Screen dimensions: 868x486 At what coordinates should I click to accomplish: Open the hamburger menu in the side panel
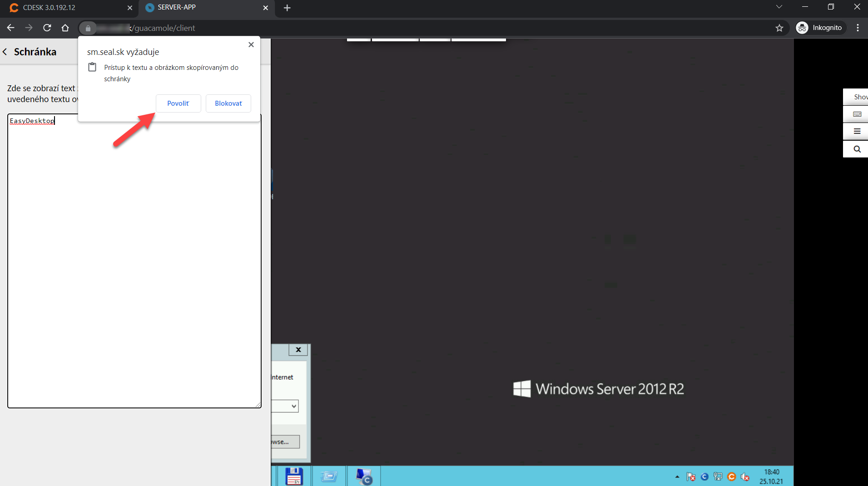(x=856, y=132)
